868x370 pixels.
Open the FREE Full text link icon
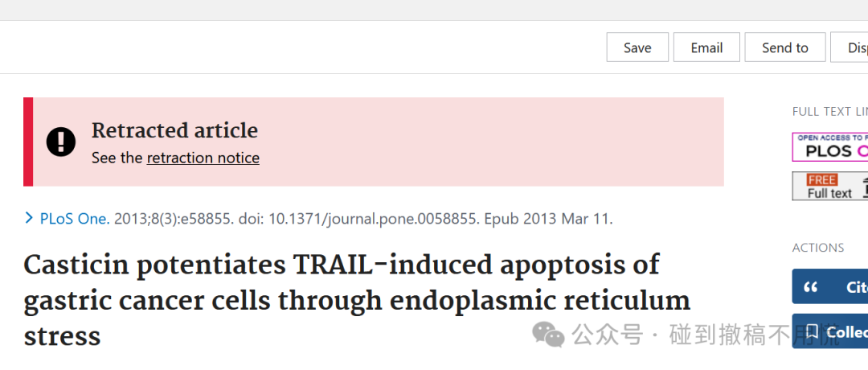click(x=829, y=186)
